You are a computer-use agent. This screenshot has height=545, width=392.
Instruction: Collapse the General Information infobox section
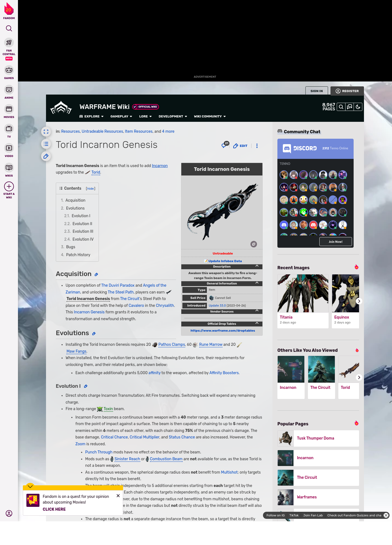(257, 283)
